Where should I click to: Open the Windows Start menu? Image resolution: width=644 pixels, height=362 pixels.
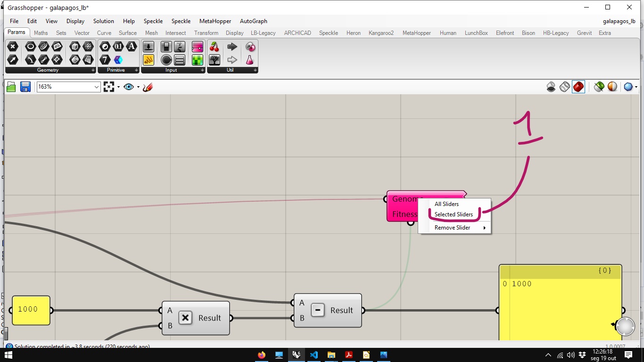[x=8, y=355]
